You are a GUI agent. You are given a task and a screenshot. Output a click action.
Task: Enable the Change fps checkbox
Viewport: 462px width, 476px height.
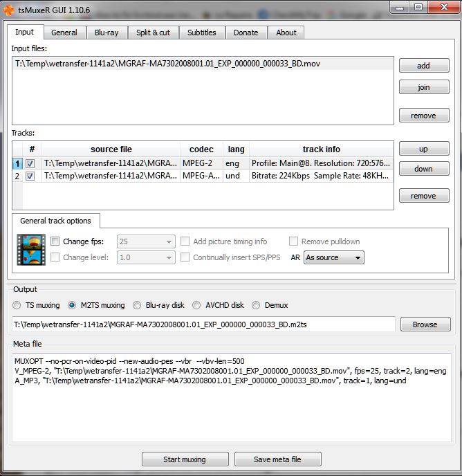[55, 241]
